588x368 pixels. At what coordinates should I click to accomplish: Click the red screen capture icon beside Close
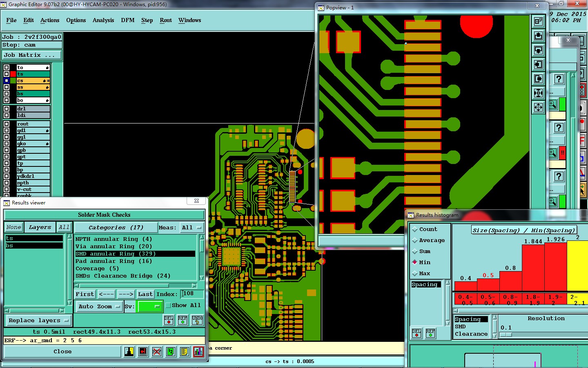tap(143, 352)
